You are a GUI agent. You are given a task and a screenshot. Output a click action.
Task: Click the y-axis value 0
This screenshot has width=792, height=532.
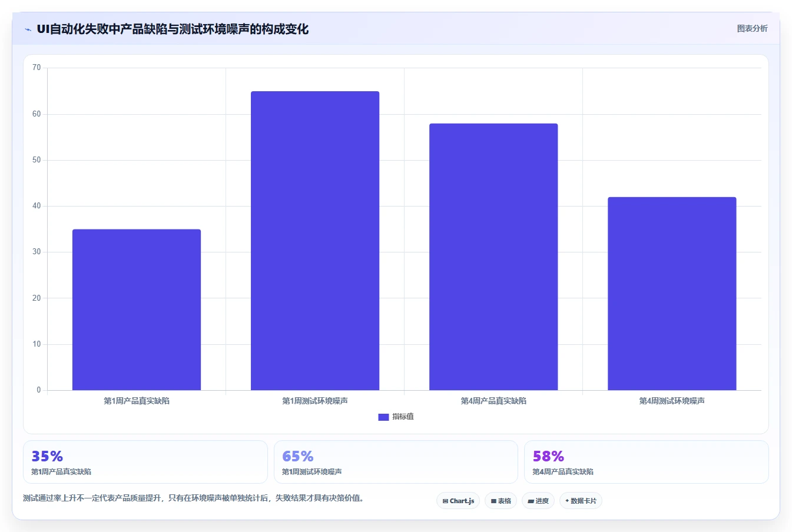click(x=39, y=390)
